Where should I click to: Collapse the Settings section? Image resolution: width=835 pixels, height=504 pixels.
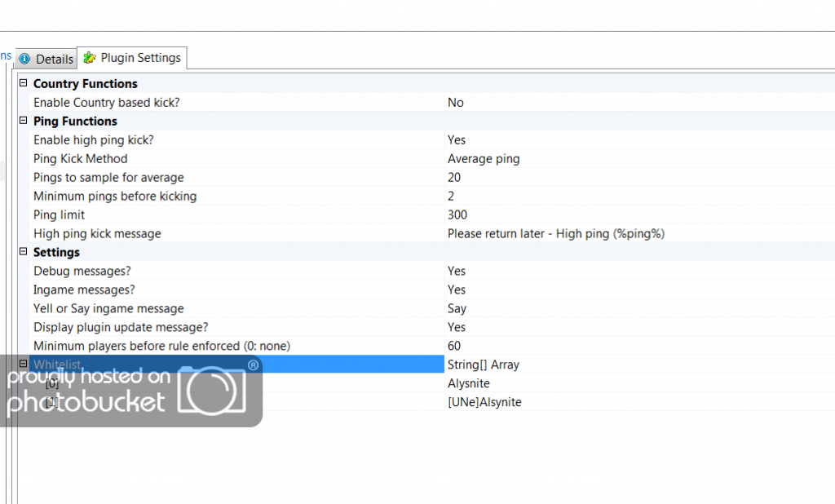[24, 252]
